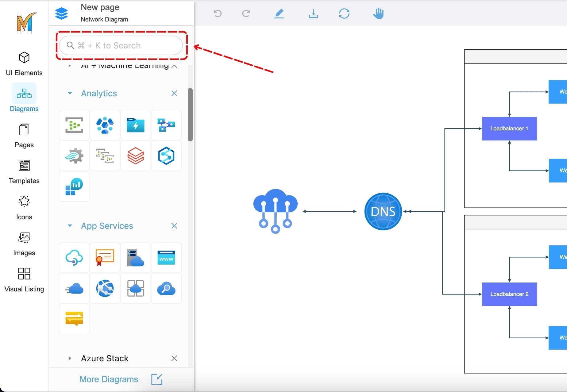Open the UI Elements tab
The image size is (567, 392).
[24, 63]
